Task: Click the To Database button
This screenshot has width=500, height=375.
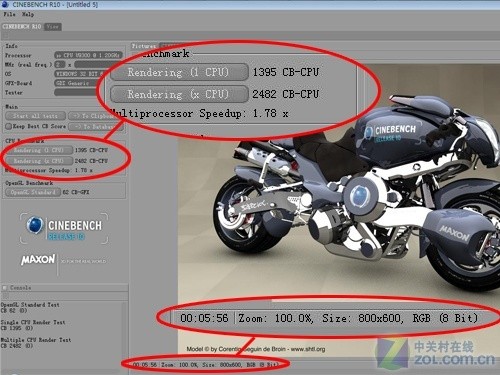Action: 95,126
